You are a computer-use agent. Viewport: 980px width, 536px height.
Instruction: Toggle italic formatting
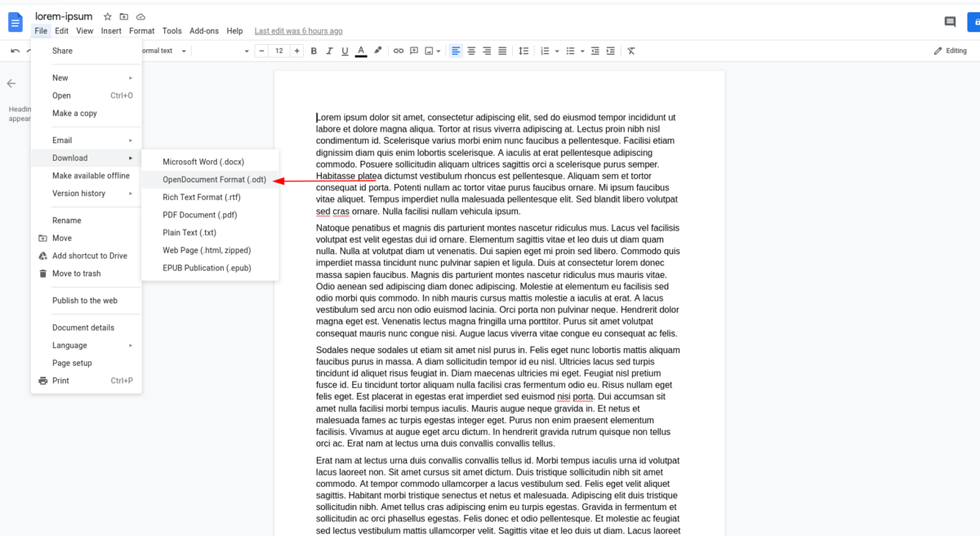(329, 51)
